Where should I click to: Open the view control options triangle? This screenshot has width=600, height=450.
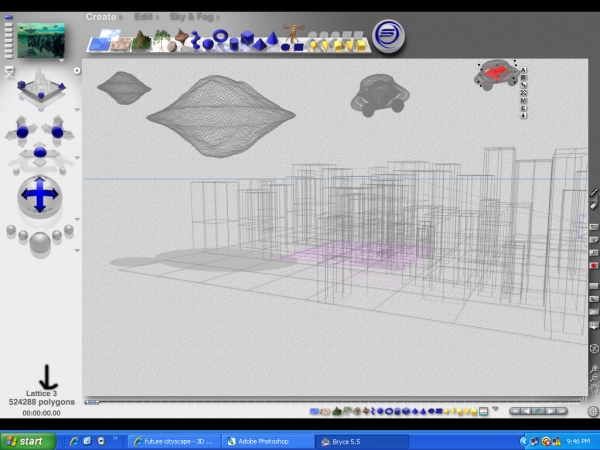point(77,110)
